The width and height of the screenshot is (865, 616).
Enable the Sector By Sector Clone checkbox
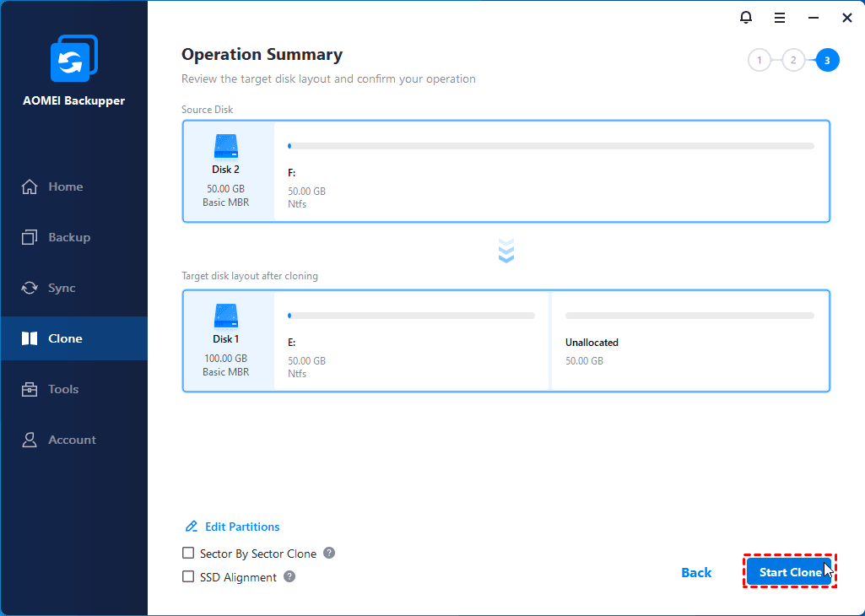188,553
